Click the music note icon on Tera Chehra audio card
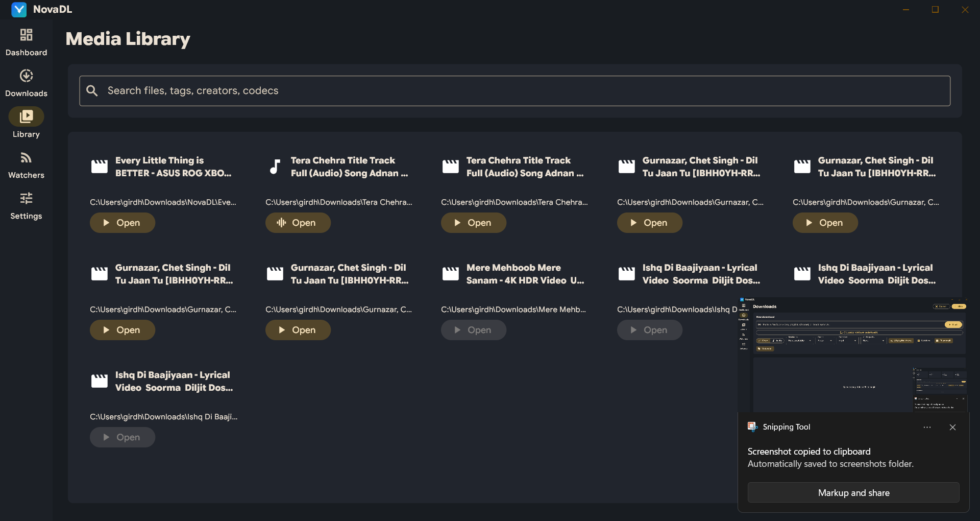 pyautogui.click(x=275, y=167)
